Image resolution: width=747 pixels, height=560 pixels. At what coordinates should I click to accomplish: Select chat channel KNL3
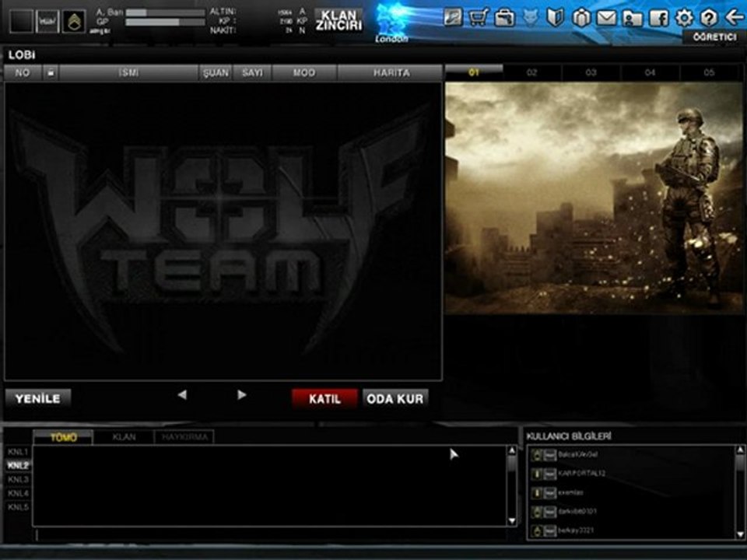(18, 479)
